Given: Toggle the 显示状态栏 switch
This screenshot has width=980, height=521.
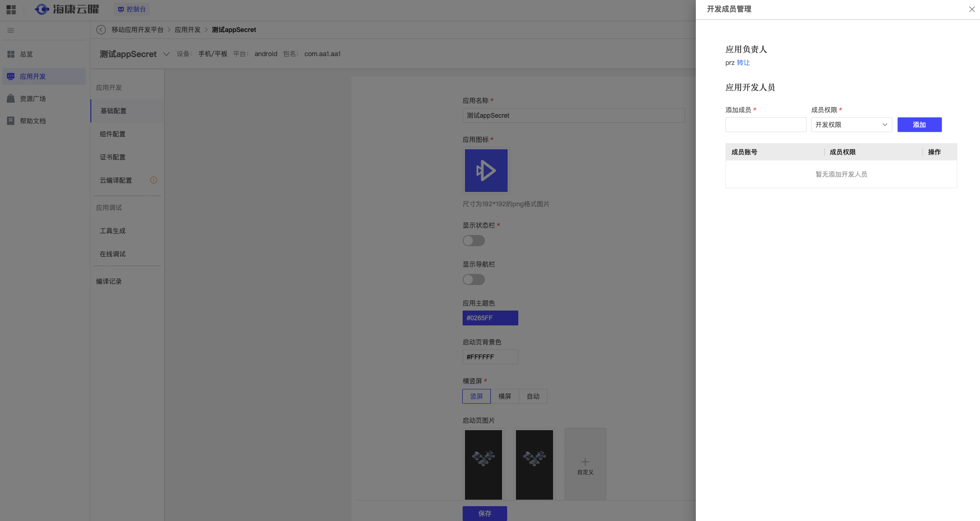Looking at the screenshot, I should click(x=474, y=241).
